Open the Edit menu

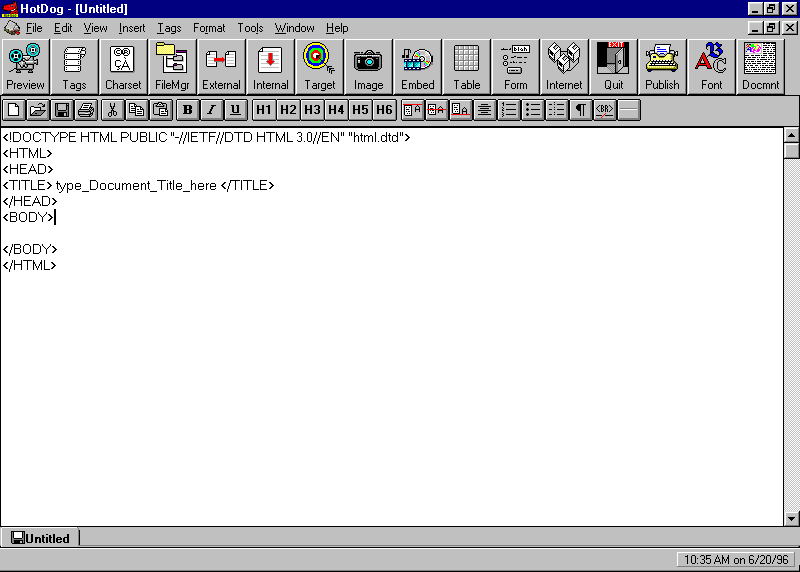point(63,28)
